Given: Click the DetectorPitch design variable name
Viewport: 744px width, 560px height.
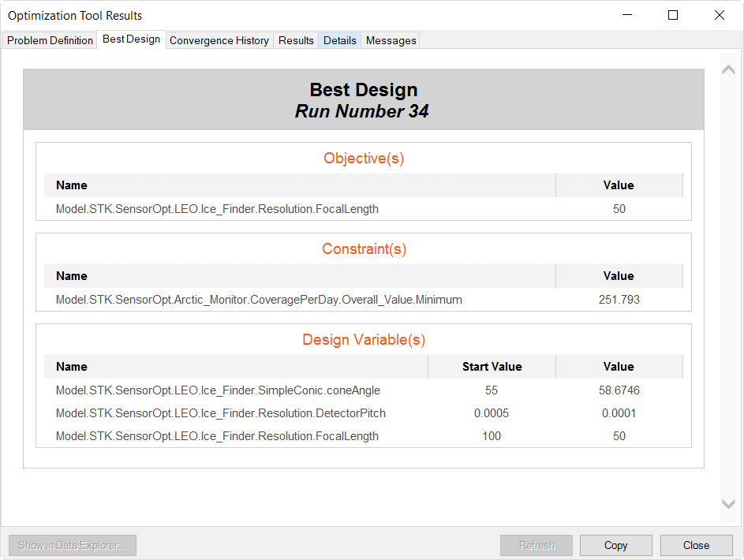Looking at the screenshot, I should tap(220, 413).
